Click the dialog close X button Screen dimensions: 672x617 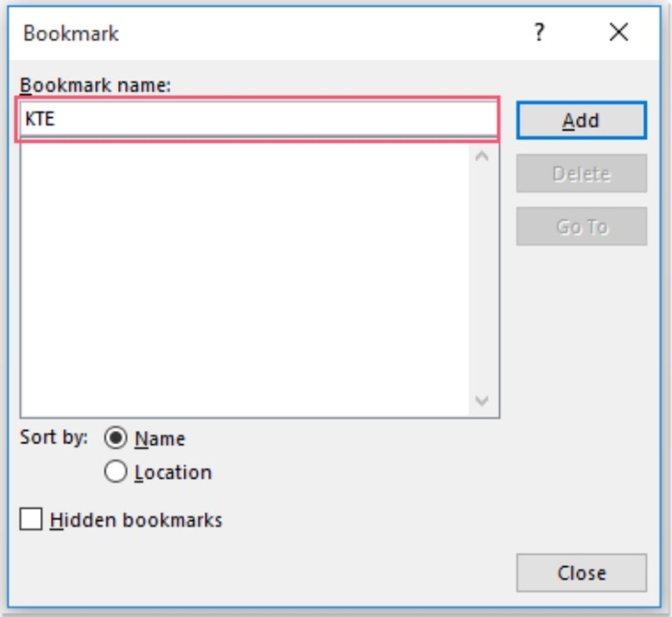618,31
